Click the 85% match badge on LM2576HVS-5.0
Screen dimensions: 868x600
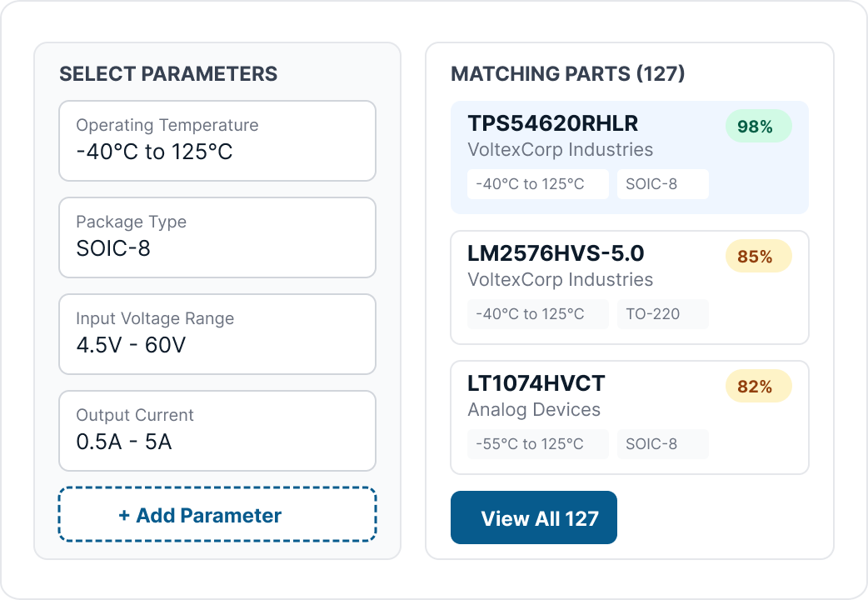point(757,257)
